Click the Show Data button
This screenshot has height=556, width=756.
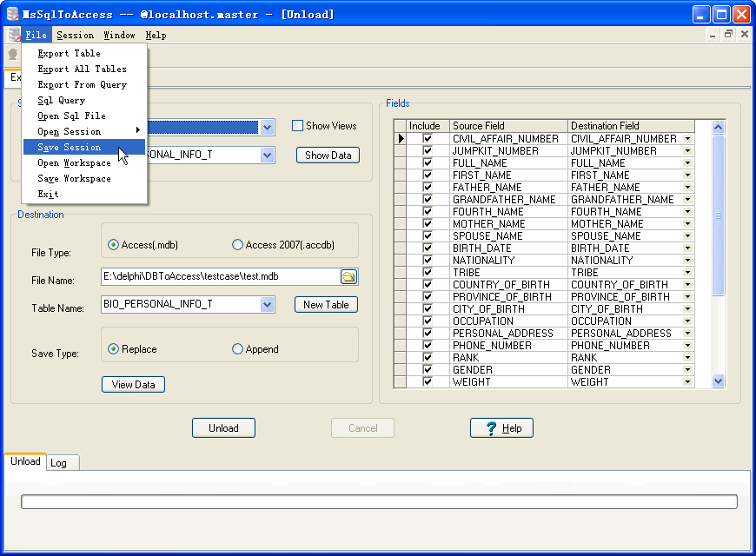(328, 156)
